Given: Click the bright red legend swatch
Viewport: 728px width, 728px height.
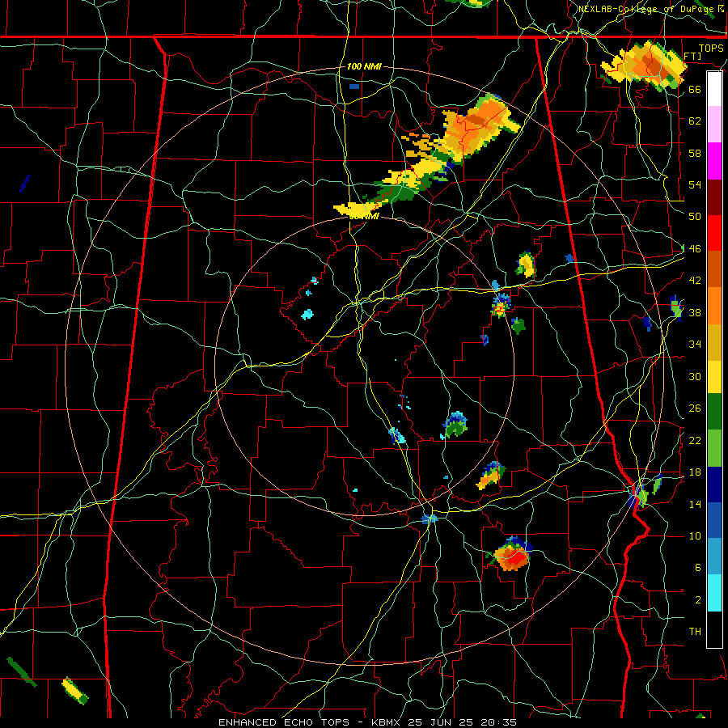Looking at the screenshot, I should tap(714, 233).
